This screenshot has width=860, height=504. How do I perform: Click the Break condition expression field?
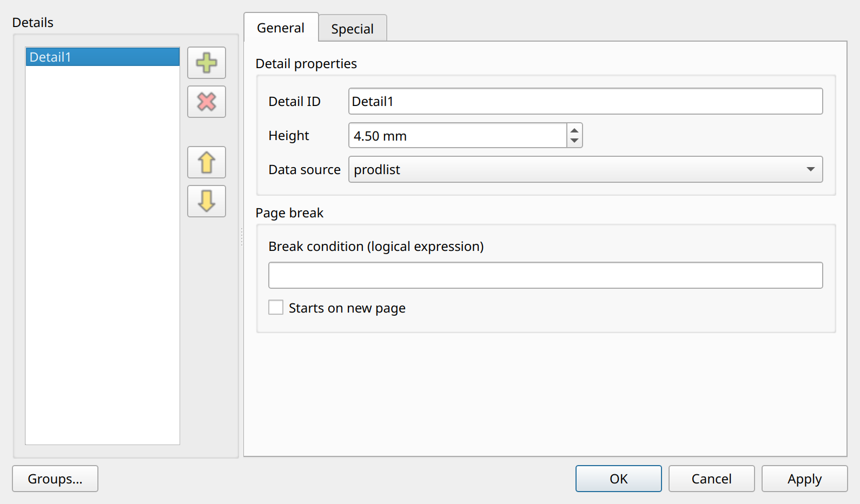[545, 275]
